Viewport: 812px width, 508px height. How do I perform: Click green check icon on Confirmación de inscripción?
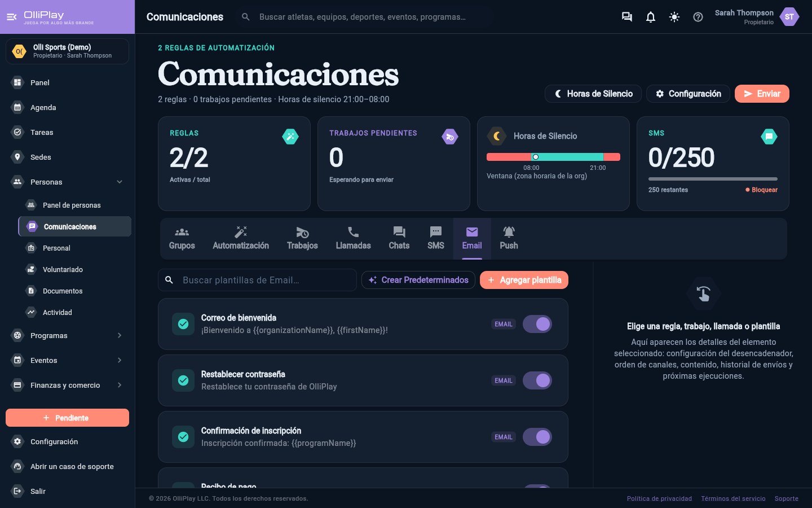tap(183, 437)
